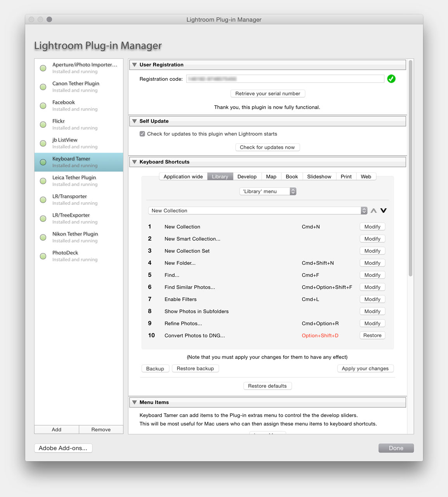
Task: Click green status dot beside Leica Tether Plugin
Action: (x=43, y=181)
